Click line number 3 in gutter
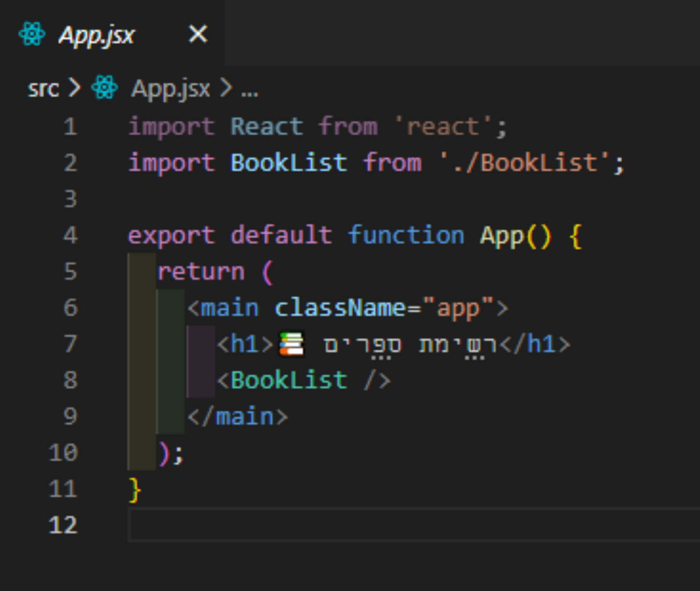The width and height of the screenshot is (700, 591). pyautogui.click(x=70, y=199)
